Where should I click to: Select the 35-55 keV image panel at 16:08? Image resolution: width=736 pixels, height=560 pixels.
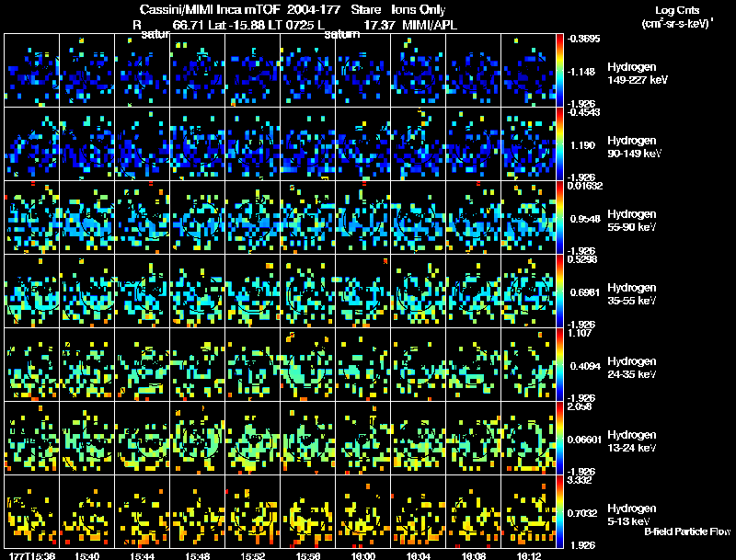(473, 291)
